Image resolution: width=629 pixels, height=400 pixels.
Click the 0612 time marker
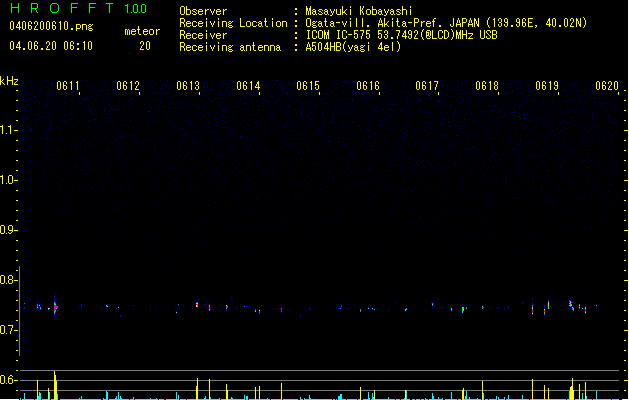pyautogui.click(x=128, y=86)
